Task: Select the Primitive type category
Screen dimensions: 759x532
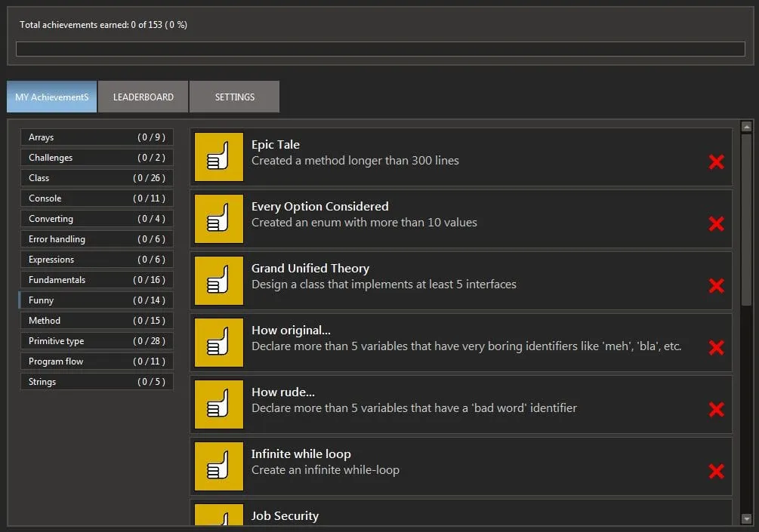Action: coord(97,341)
